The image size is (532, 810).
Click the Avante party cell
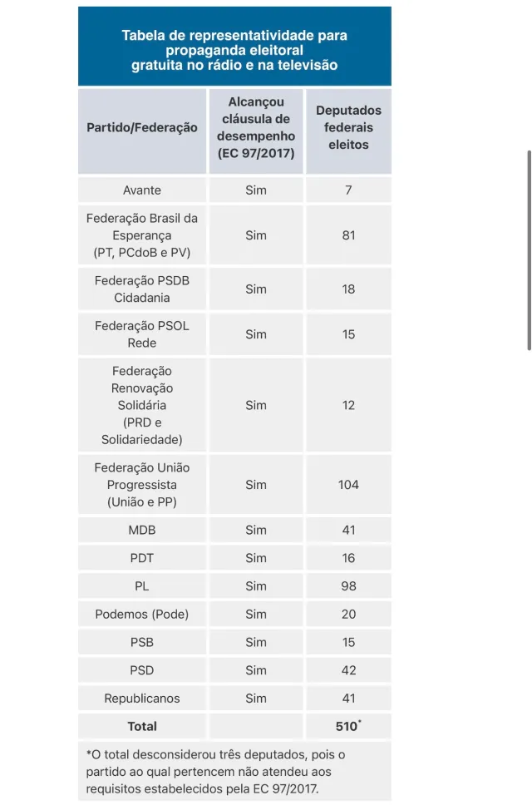[142, 190]
